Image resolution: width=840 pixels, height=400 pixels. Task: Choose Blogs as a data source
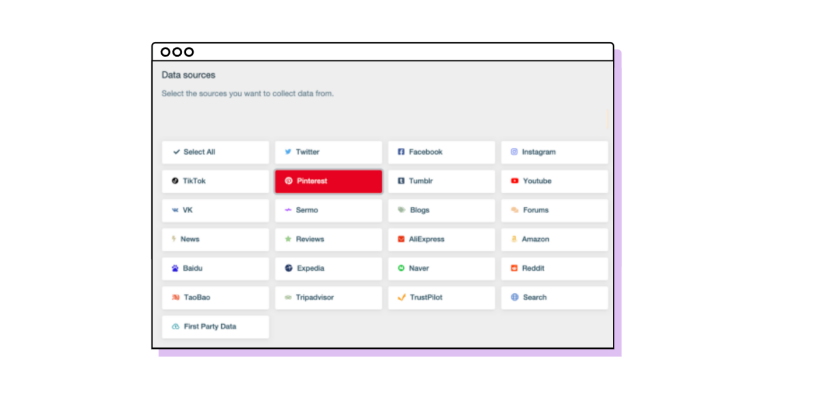(x=441, y=210)
